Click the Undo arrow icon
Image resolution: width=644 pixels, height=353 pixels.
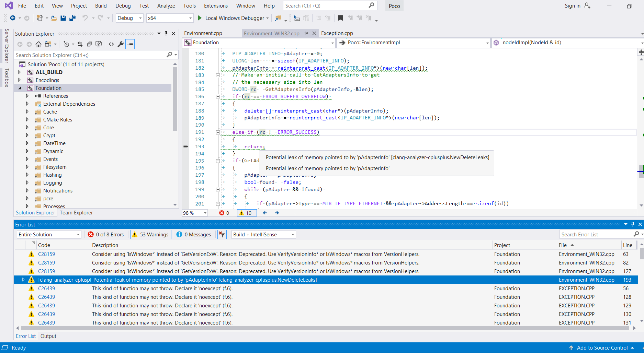85,18
